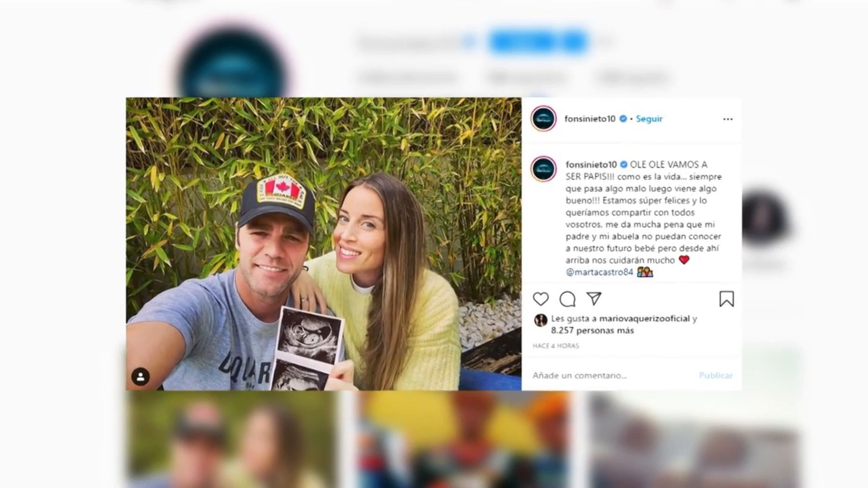868x488 pixels.
Task: Click the small liker avatar thumbnail
Action: click(x=541, y=320)
